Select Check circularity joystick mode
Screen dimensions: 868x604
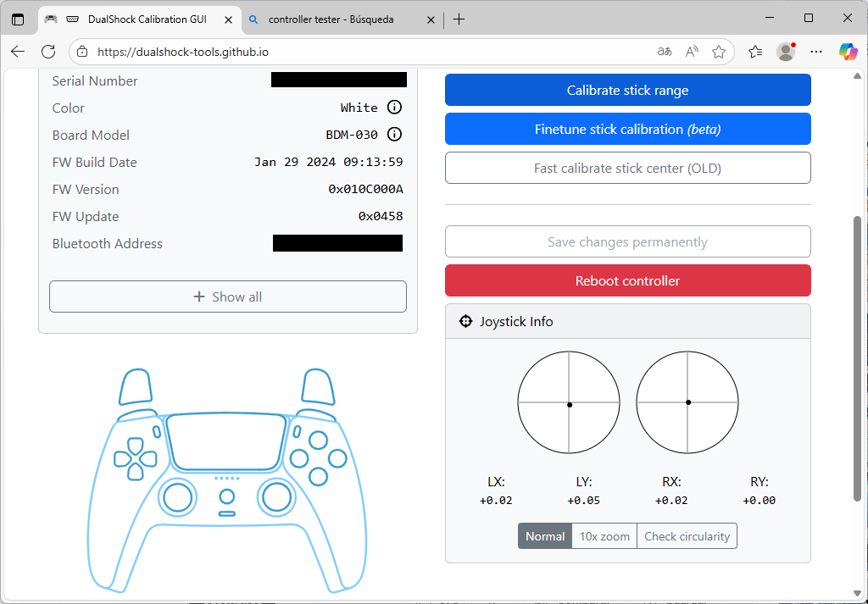pyautogui.click(x=687, y=536)
